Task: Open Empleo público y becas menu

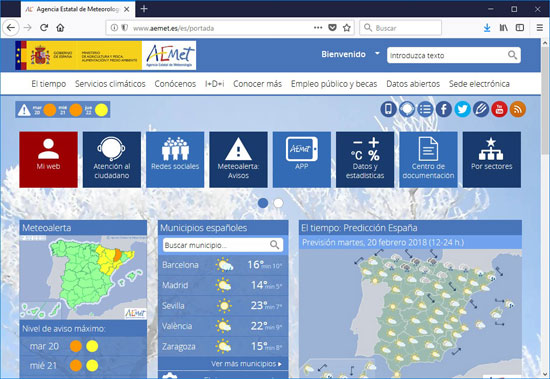Action: tap(334, 84)
